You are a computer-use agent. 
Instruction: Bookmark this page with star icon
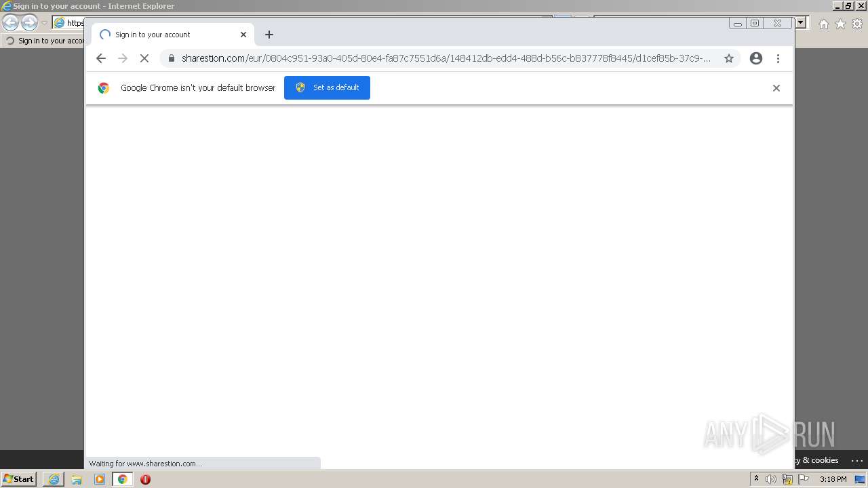pos(729,58)
